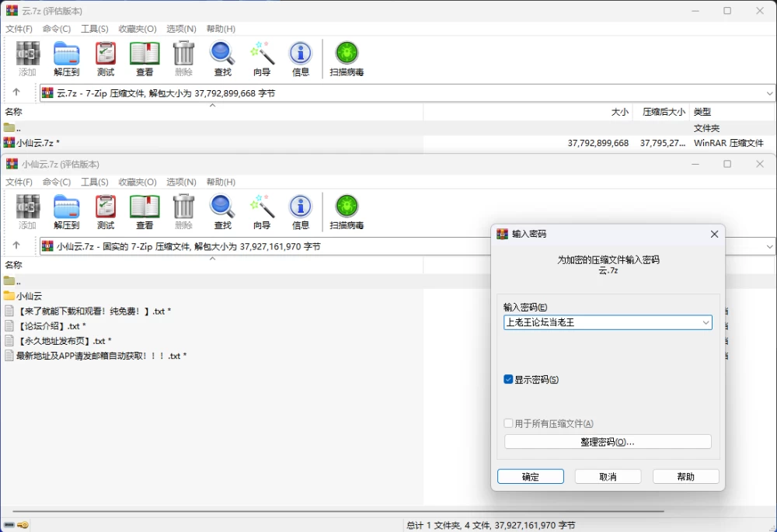Click status bar total text 总计 1 文件夹
777x532 pixels.
pyautogui.click(x=490, y=525)
